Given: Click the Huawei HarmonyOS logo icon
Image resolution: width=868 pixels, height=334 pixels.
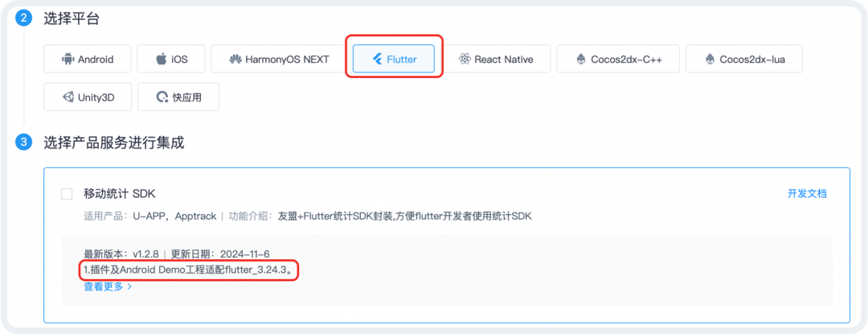Looking at the screenshot, I should point(235,60).
